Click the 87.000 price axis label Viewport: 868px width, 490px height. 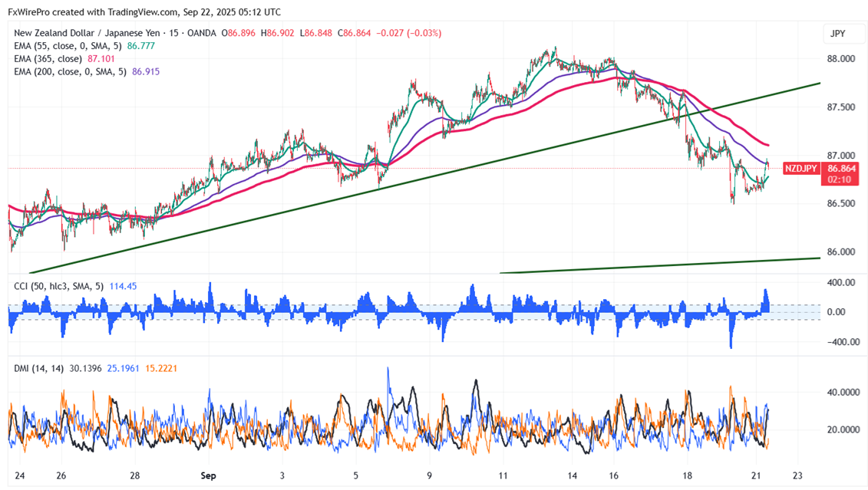tap(840, 156)
